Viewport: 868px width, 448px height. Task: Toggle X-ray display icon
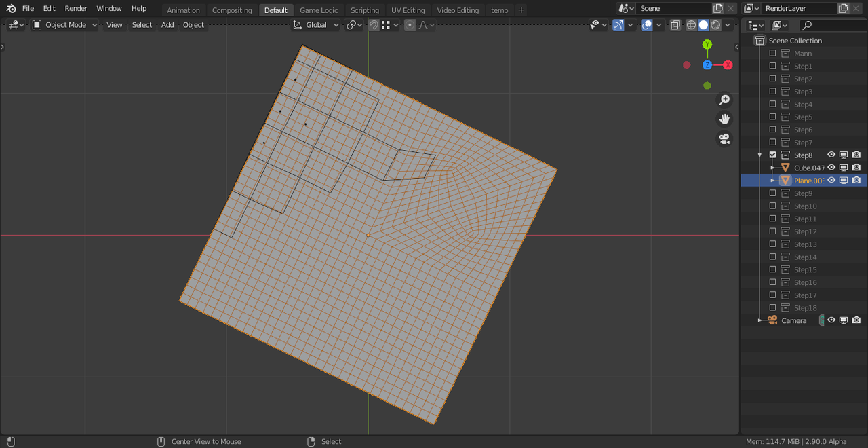tap(675, 25)
